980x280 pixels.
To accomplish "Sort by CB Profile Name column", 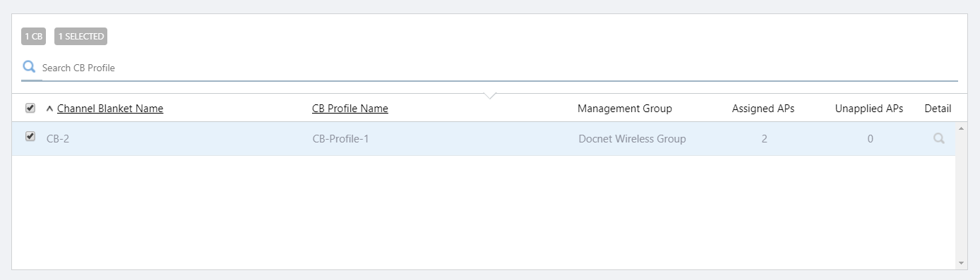I will [350, 109].
